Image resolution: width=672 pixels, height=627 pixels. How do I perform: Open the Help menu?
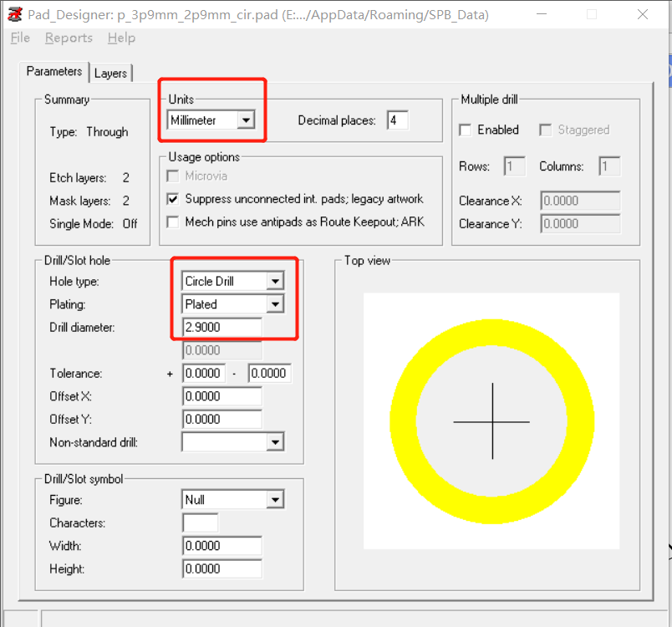pos(121,38)
